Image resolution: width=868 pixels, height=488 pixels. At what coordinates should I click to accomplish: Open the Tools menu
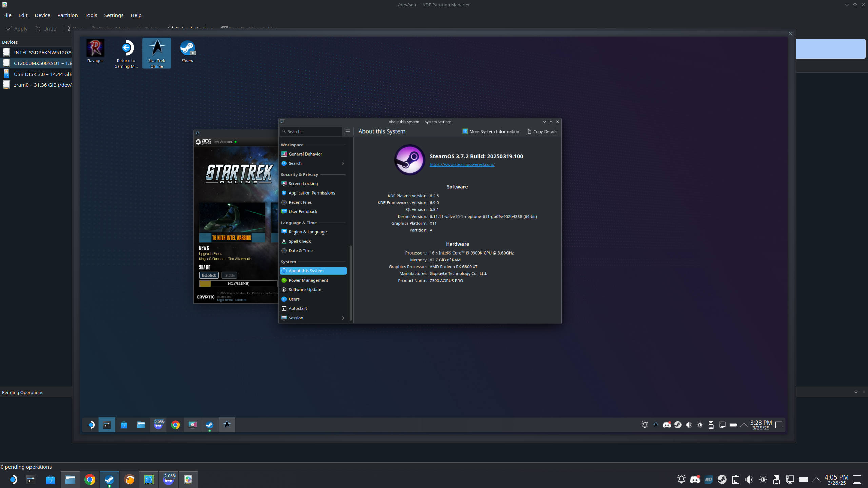tap(91, 15)
